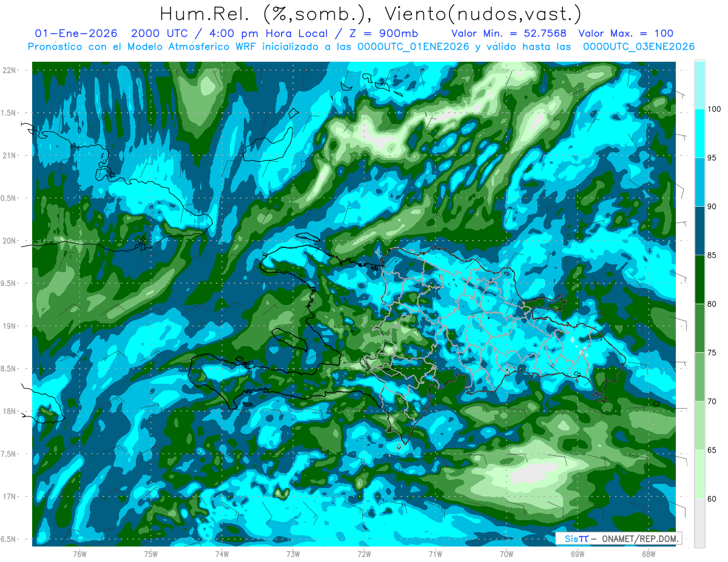Image resolution: width=728 pixels, height=562 pixels.
Task: Click the dark green 80–85 legend band
Action: (x=699, y=279)
